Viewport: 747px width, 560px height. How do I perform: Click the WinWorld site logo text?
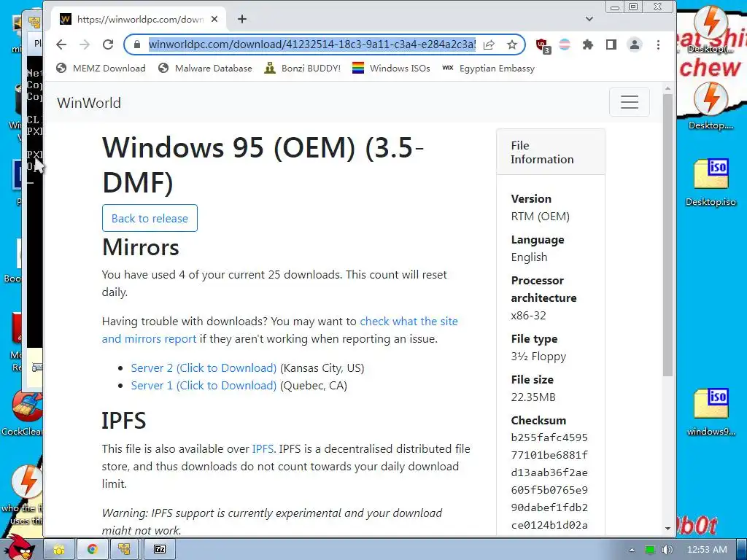tap(89, 103)
